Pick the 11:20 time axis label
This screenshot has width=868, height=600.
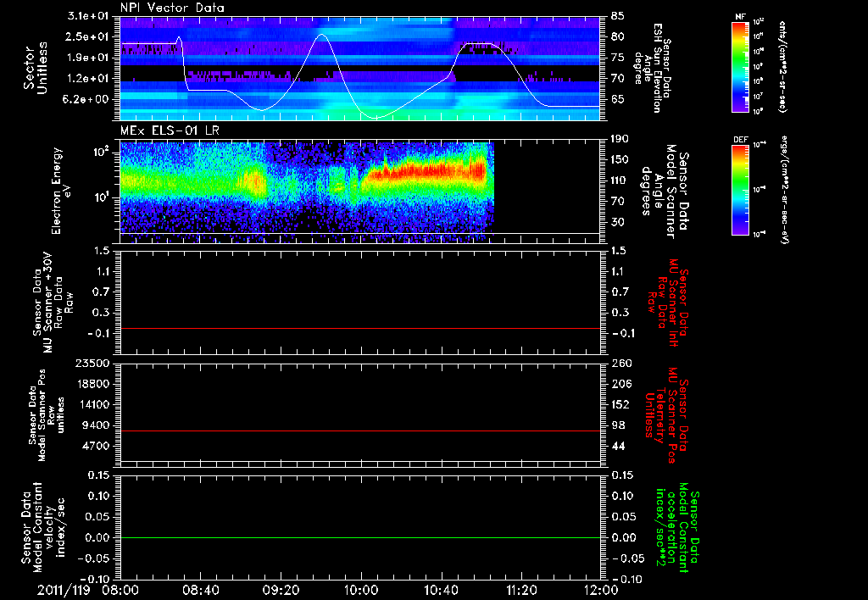pyautogui.click(x=521, y=591)
